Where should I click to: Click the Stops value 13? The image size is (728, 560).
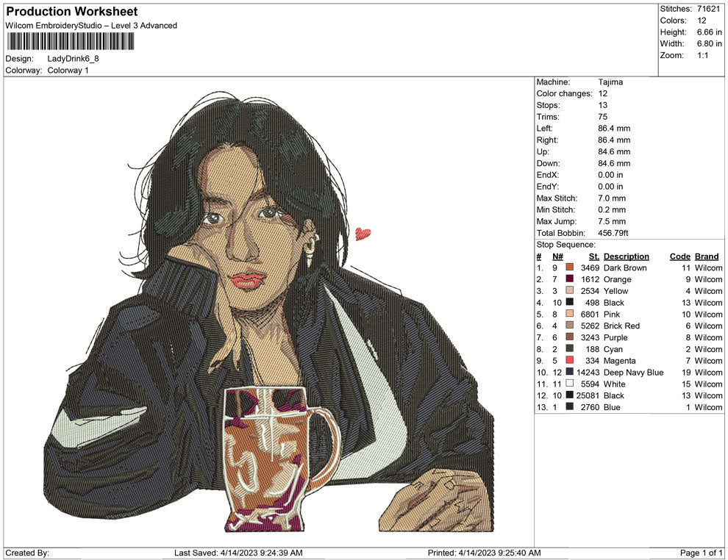603,105
